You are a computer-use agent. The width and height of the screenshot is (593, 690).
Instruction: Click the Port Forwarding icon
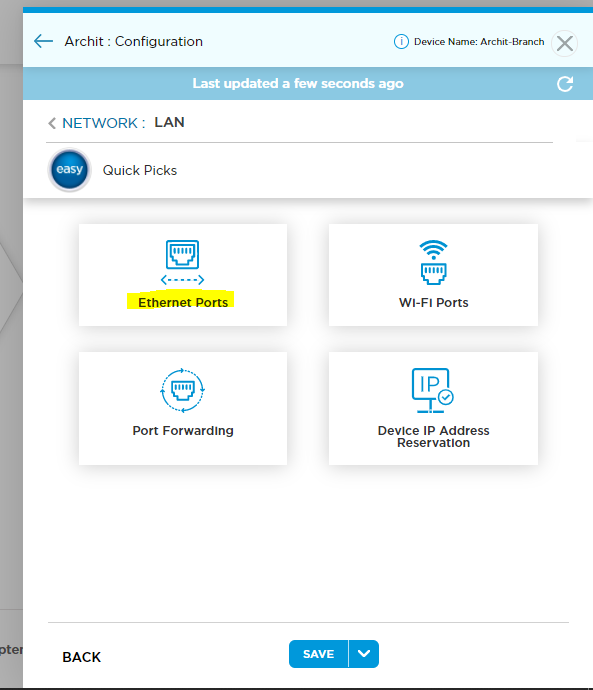click(x=183, y=390)
